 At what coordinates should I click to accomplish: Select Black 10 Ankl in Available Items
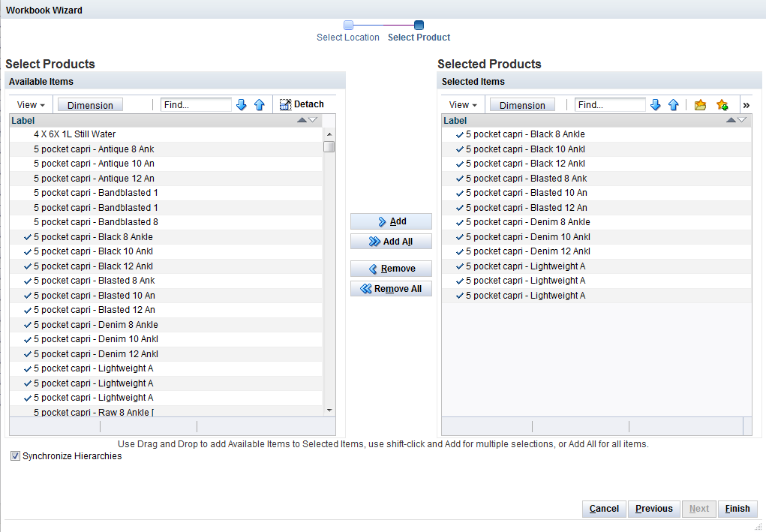166,251
